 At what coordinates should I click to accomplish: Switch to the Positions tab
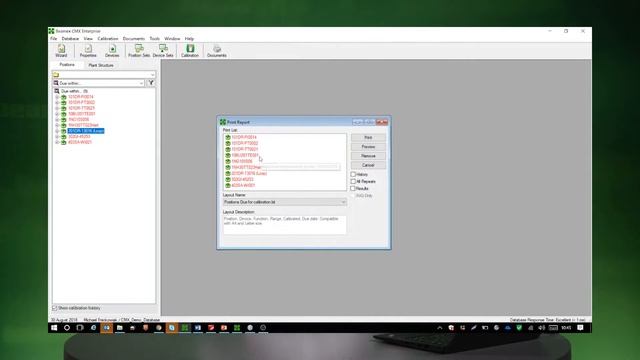(x=67, y=65)
